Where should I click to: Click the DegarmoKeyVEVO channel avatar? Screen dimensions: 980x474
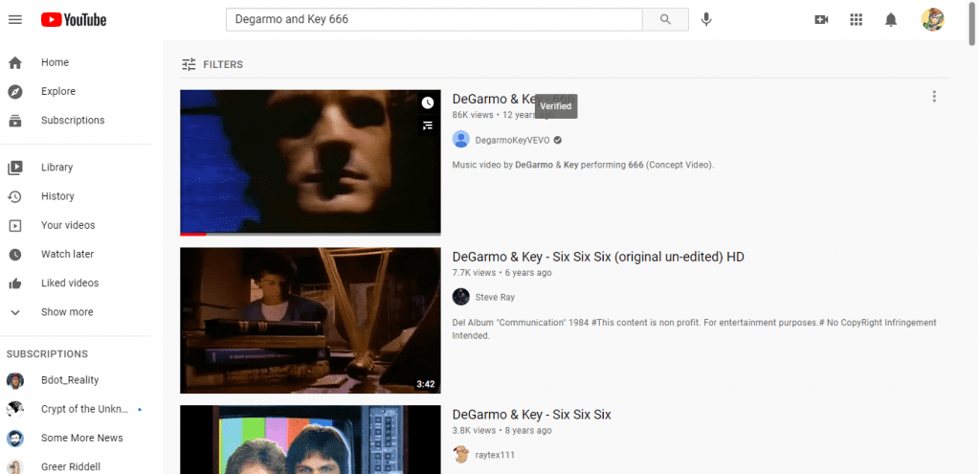[461, 140]
